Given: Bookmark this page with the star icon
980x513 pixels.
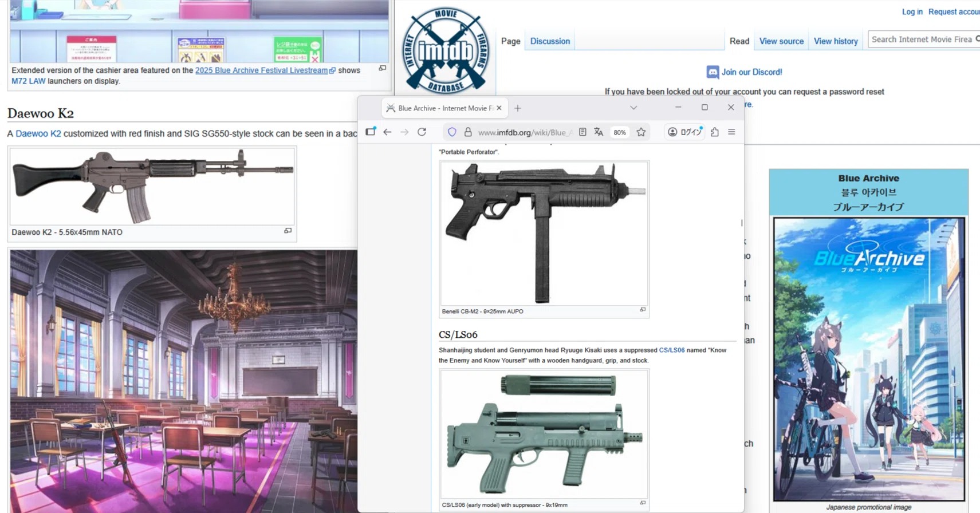Looking at the screenshot, I should [641, 132].
